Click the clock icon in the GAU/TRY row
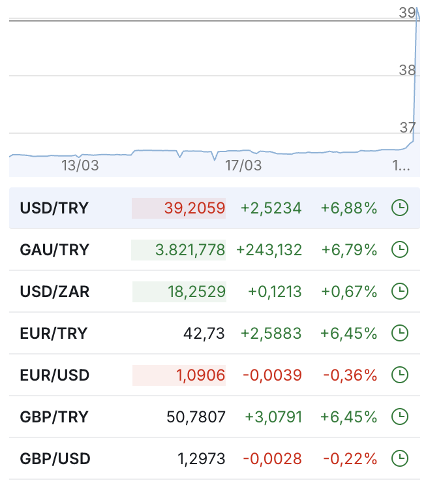 pos(400,250)
